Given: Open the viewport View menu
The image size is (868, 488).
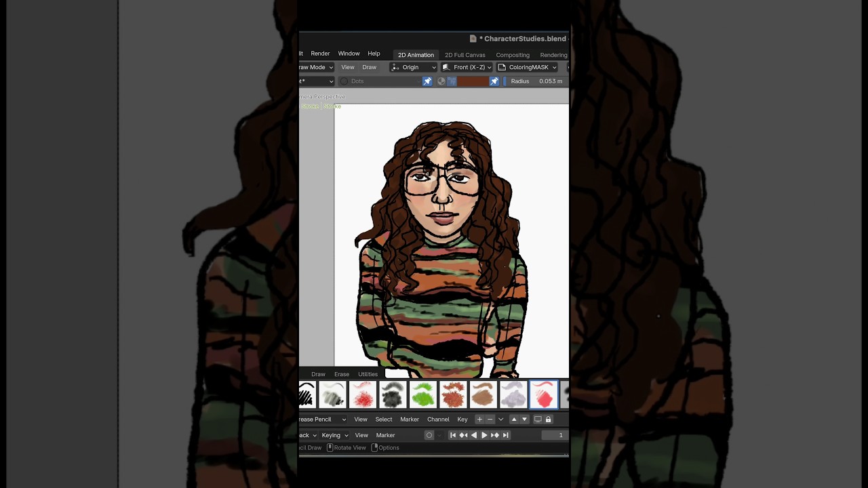Looking at the screenshot, I should point(348,67).
